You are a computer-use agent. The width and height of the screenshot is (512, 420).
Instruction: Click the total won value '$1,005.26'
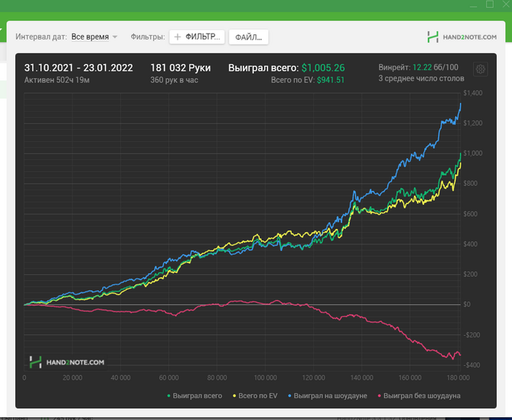[323, 68]
